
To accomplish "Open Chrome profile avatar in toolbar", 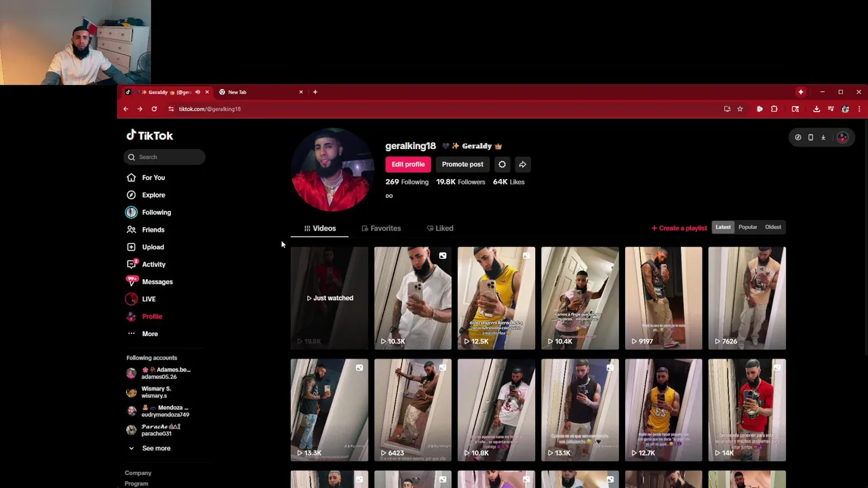I will [x=845, y=109].
